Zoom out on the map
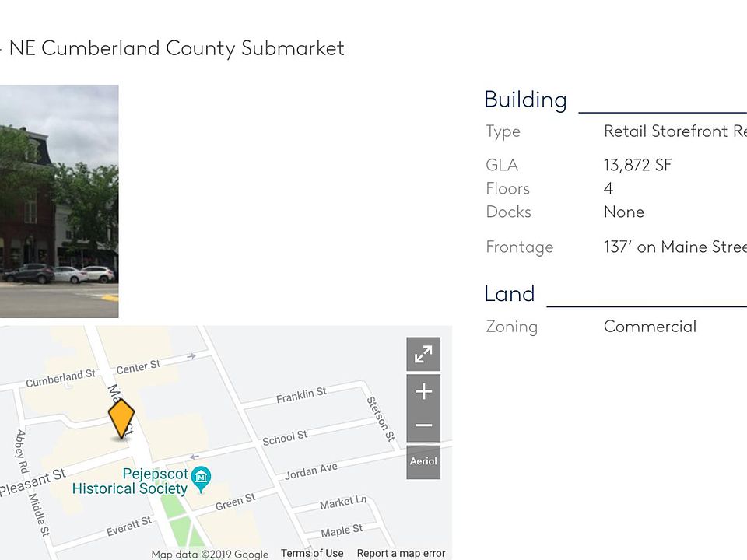 pyautogui.click(x=423, y=425)
